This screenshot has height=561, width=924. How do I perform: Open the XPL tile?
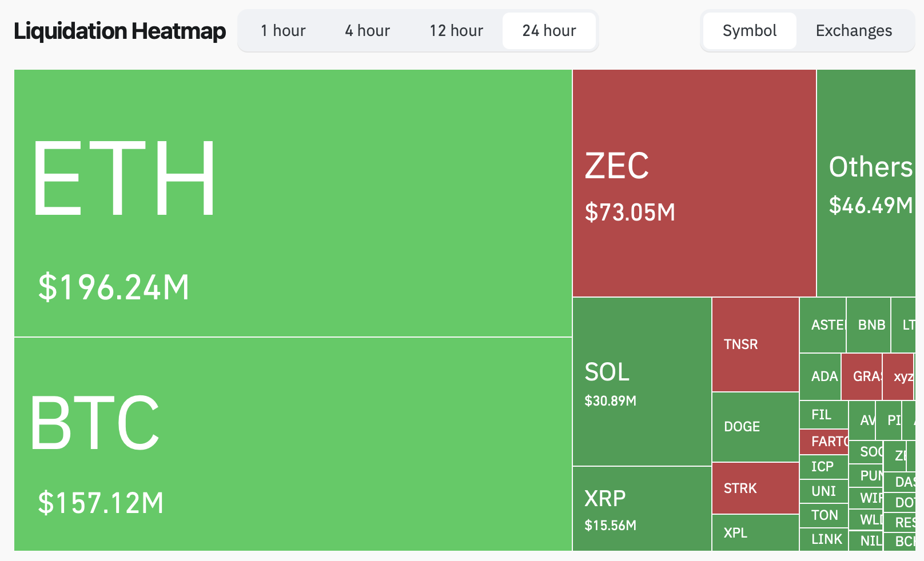click(x=755, y=532)
